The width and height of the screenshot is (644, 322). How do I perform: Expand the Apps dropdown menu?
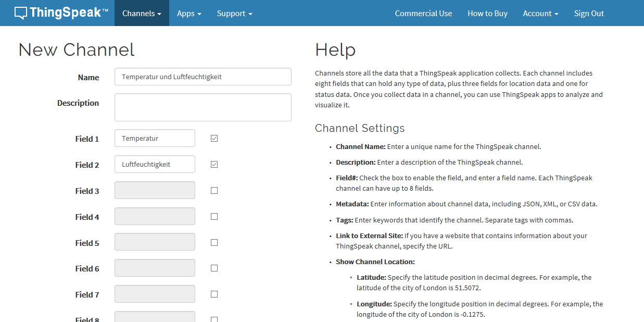189,14
